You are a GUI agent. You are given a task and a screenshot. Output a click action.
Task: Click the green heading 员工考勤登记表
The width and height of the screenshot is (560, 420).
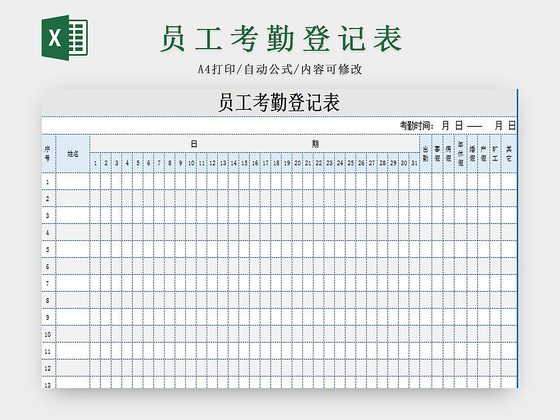281,39
